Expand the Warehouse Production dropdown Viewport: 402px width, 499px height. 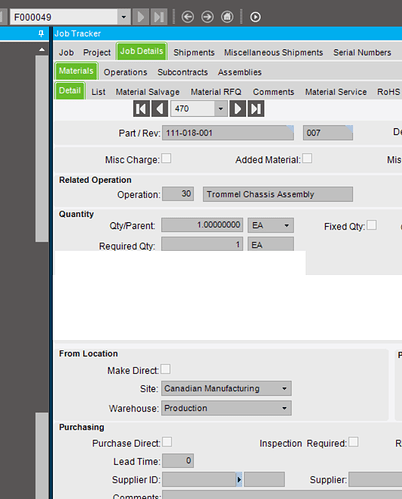(x=226, y=408)
